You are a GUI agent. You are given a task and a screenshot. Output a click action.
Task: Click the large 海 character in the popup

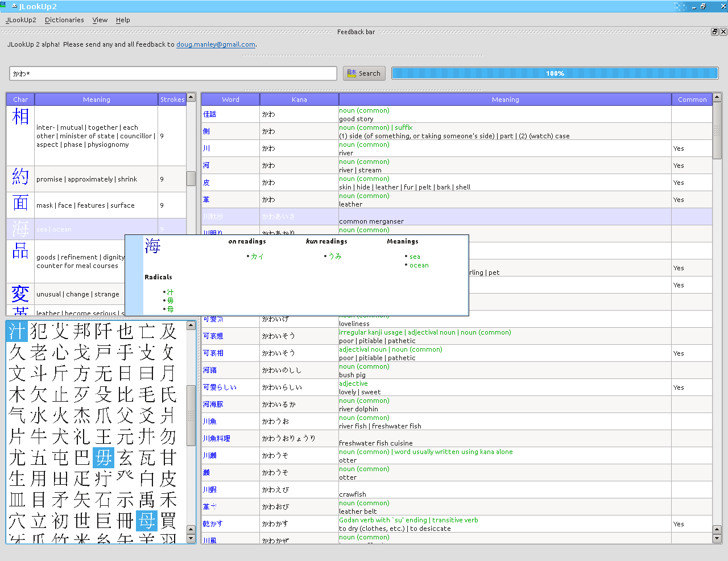pos(152,246)
